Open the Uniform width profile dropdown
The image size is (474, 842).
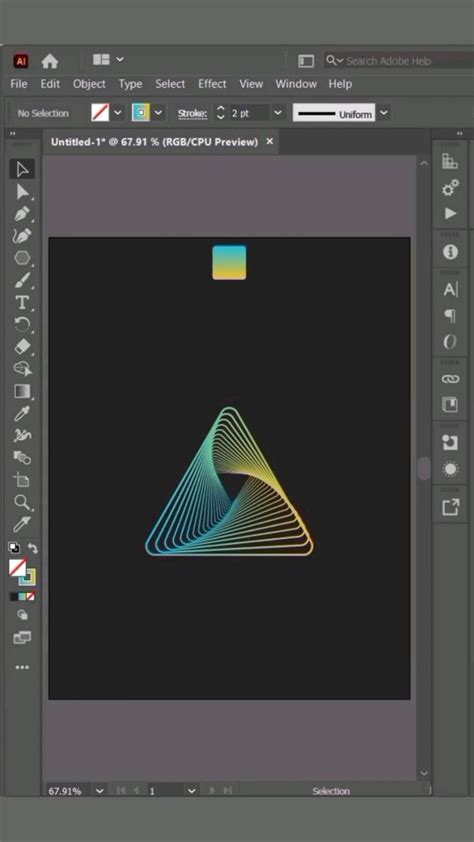pyautogui.click(x=383, y=113)
